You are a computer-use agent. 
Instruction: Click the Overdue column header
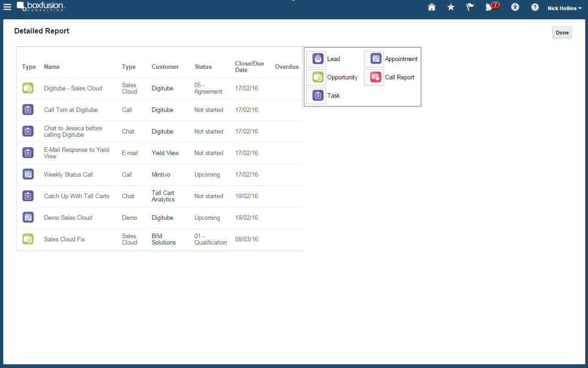[287, 67]
